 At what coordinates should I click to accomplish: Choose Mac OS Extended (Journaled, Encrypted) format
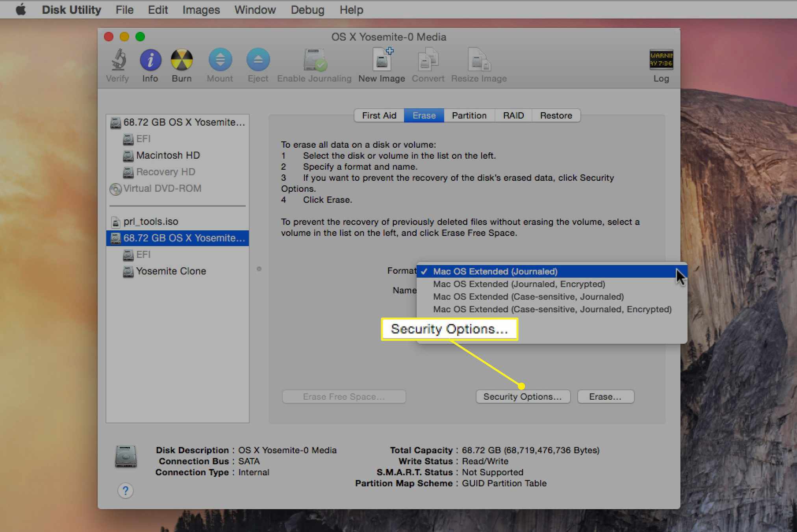552,284
